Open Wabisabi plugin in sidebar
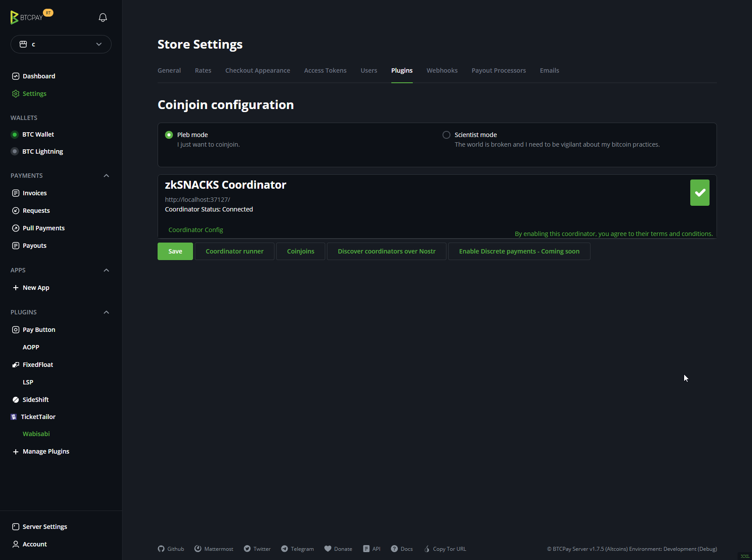752x560 pixels. pos(36,434)
